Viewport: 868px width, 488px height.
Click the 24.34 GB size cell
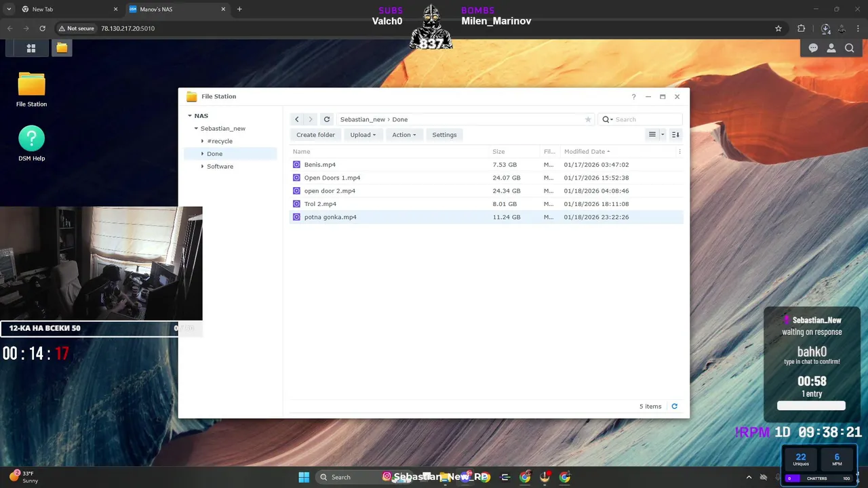point(507,191)
